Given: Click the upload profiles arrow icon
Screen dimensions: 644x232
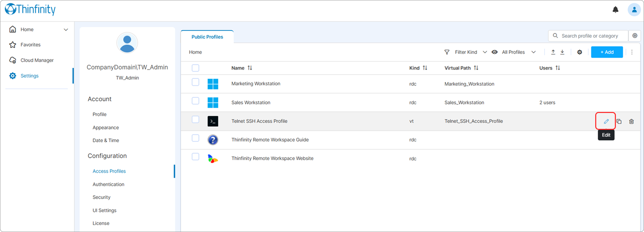Looking at the screenshot, I should pos(553,52).
